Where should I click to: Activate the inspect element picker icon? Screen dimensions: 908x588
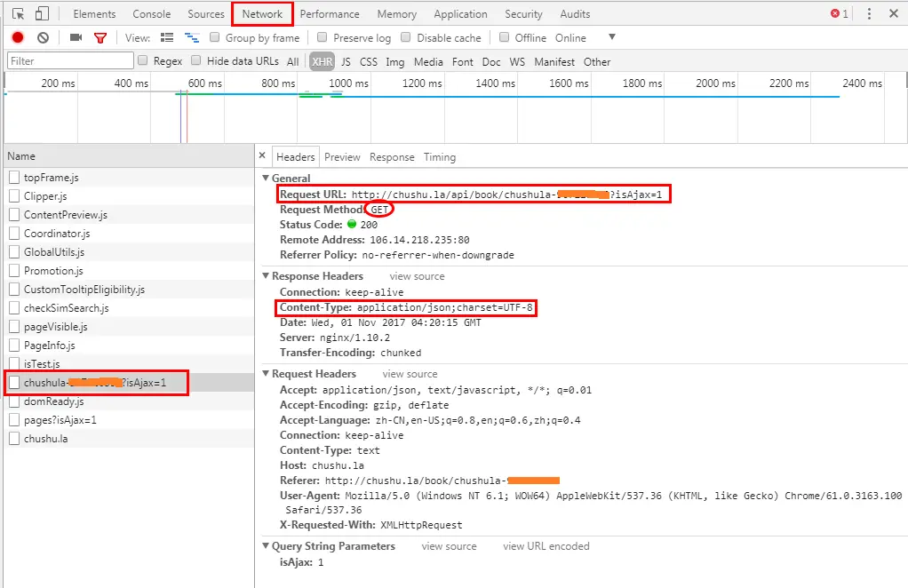tap(18, 14)
